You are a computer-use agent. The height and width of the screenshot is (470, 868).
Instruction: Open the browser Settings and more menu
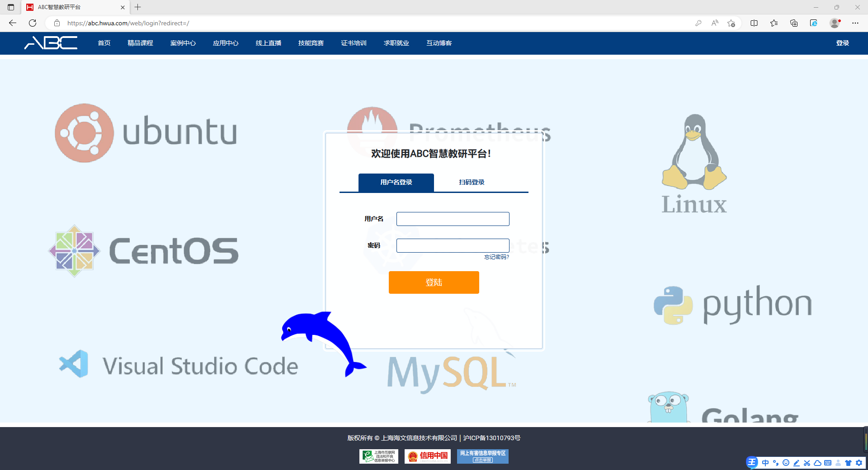pyautogui.click(x=855, y=23)
